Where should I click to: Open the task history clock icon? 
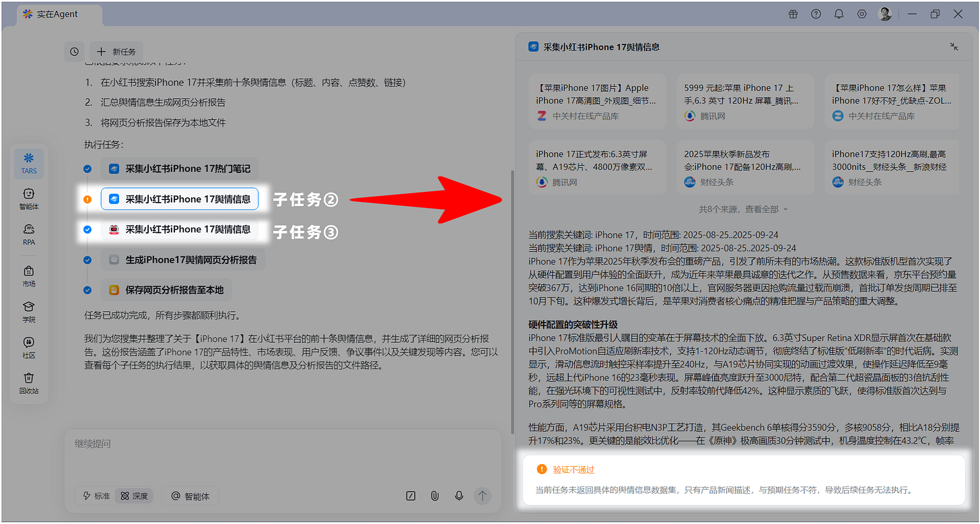pos(74,51)
